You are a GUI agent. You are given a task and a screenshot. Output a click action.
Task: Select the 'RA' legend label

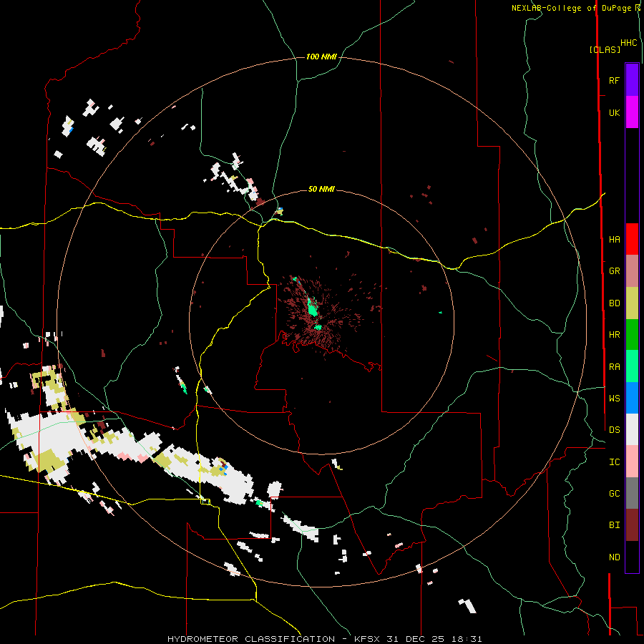pyautogui.click(x=614, y=367)
